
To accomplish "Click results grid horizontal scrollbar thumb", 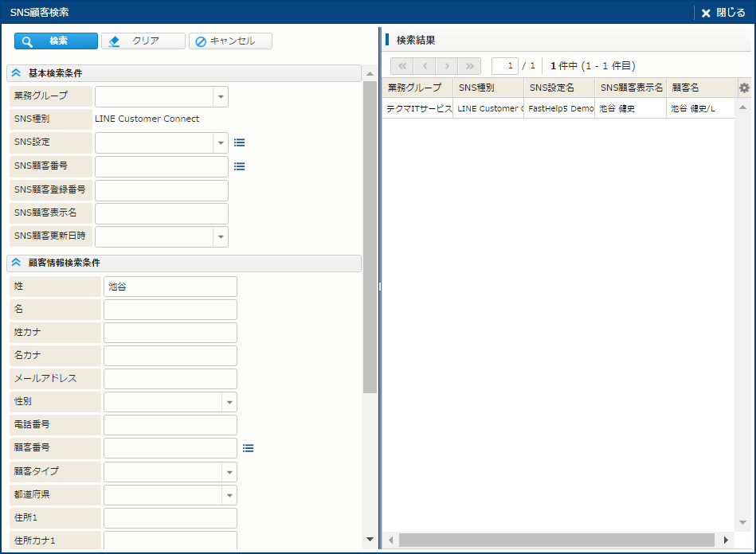I will click(556, 540).
